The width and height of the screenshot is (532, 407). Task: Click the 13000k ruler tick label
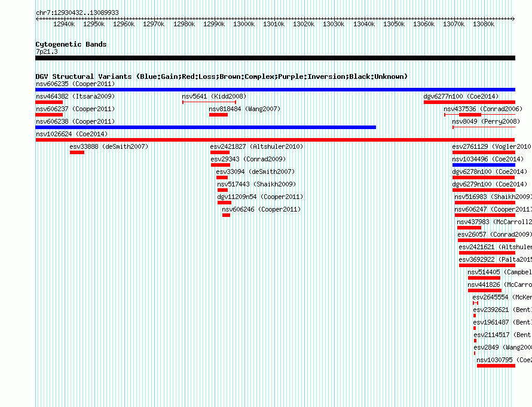coord(244,24)
